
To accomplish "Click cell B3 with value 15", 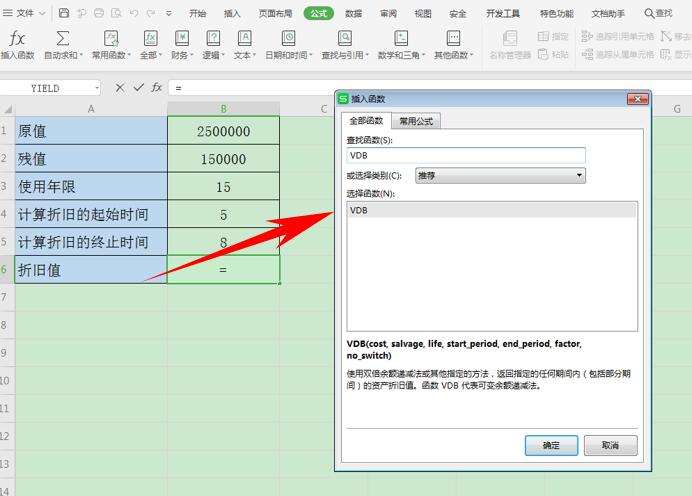I will (223, 186).
